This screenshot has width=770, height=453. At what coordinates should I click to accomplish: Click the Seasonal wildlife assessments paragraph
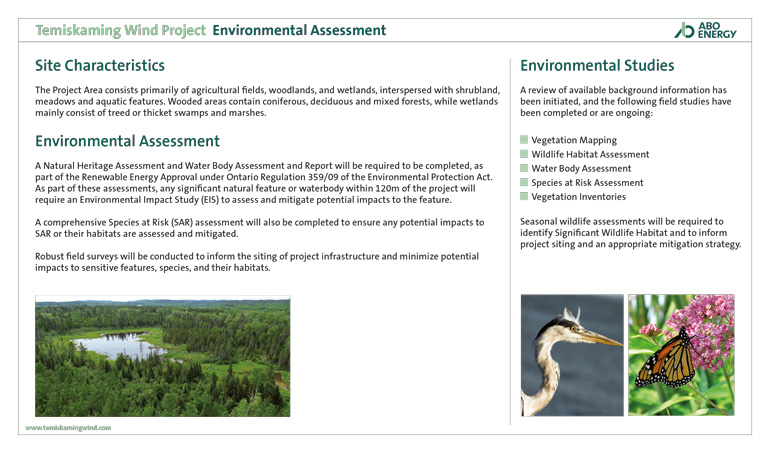(630, 233)
